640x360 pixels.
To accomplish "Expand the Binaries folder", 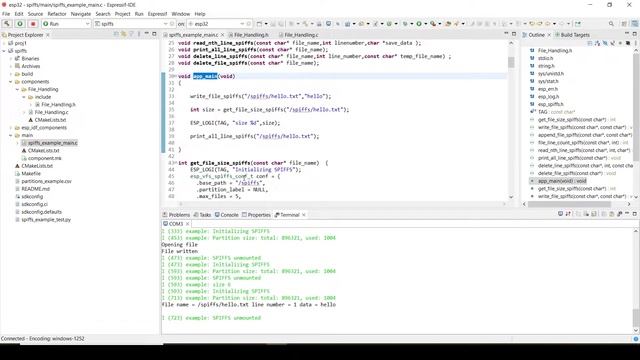I will pos(11,58).
